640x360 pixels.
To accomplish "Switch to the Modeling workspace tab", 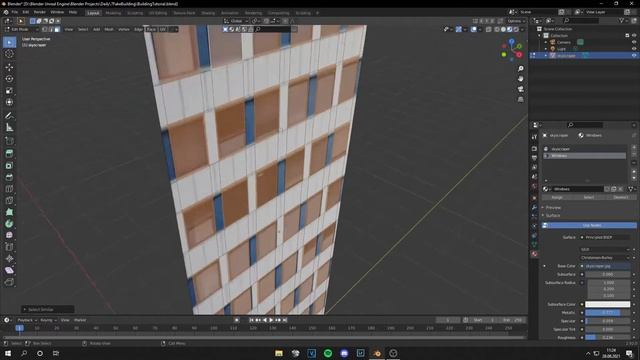I will 113,13.
